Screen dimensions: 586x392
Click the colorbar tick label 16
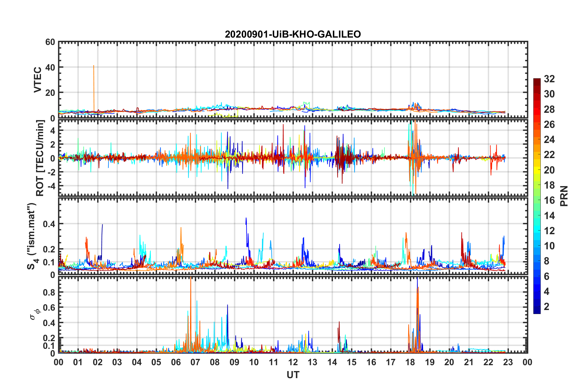[549, 200]
